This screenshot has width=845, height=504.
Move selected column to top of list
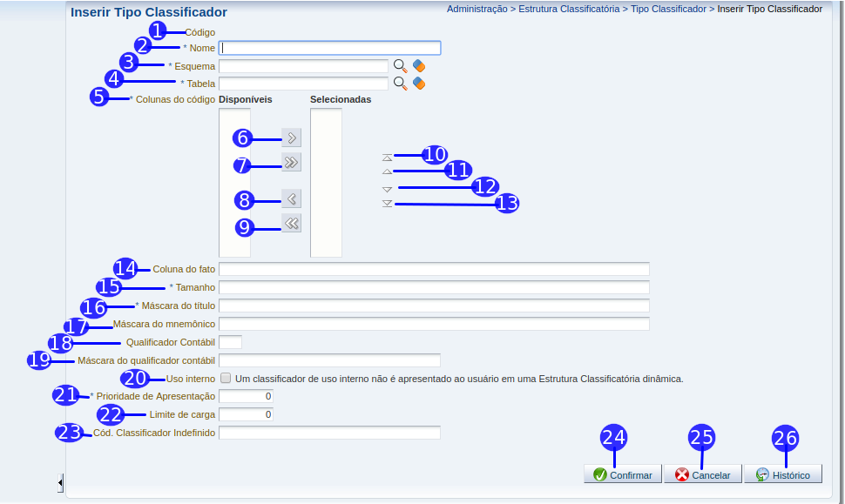pyautogui.click(x=388, y=158)
